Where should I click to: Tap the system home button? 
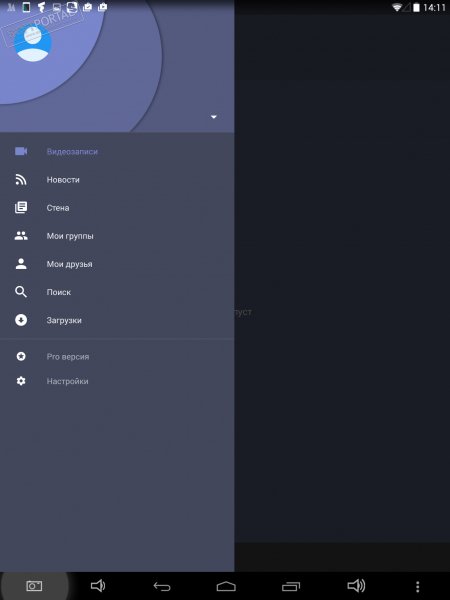click(x=226, y=586)
